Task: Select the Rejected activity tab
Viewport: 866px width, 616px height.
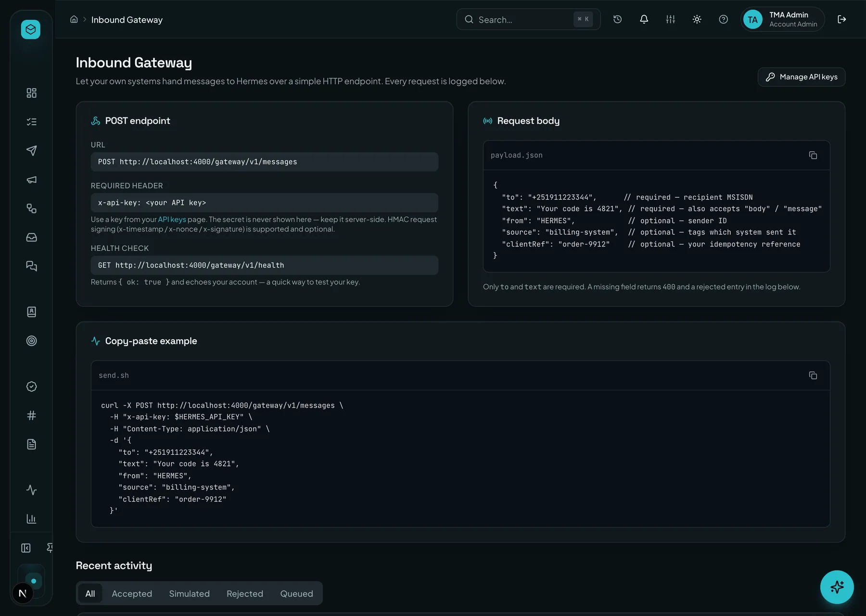Action: tap(245, 594)
